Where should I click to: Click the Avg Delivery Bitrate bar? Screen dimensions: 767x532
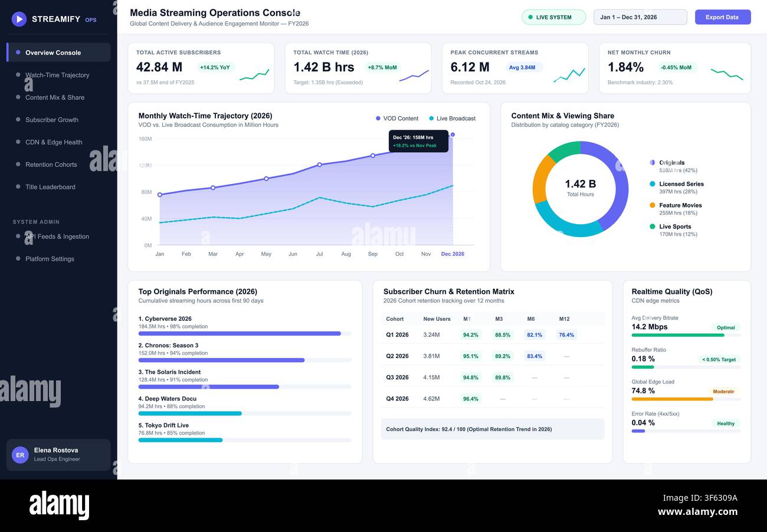click(x=686, y=335)
